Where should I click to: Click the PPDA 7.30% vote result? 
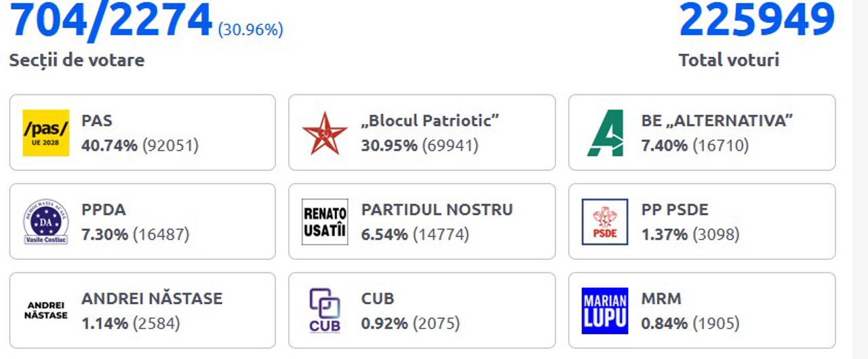(135, 235)
